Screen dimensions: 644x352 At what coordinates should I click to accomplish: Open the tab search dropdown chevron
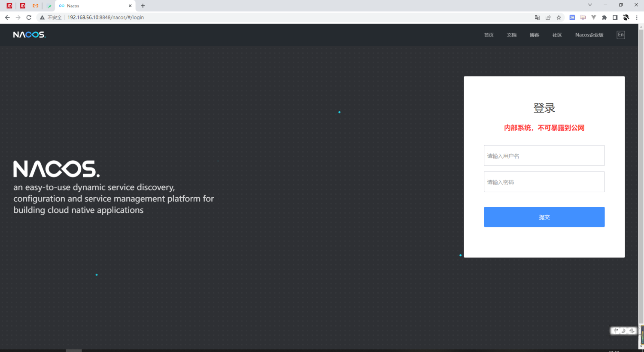coord(590,5)
